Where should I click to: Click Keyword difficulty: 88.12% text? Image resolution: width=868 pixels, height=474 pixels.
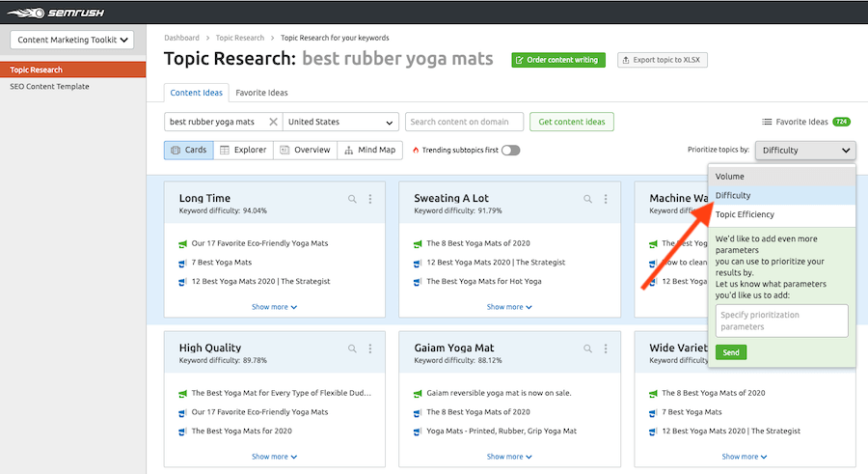click(458, 361)
